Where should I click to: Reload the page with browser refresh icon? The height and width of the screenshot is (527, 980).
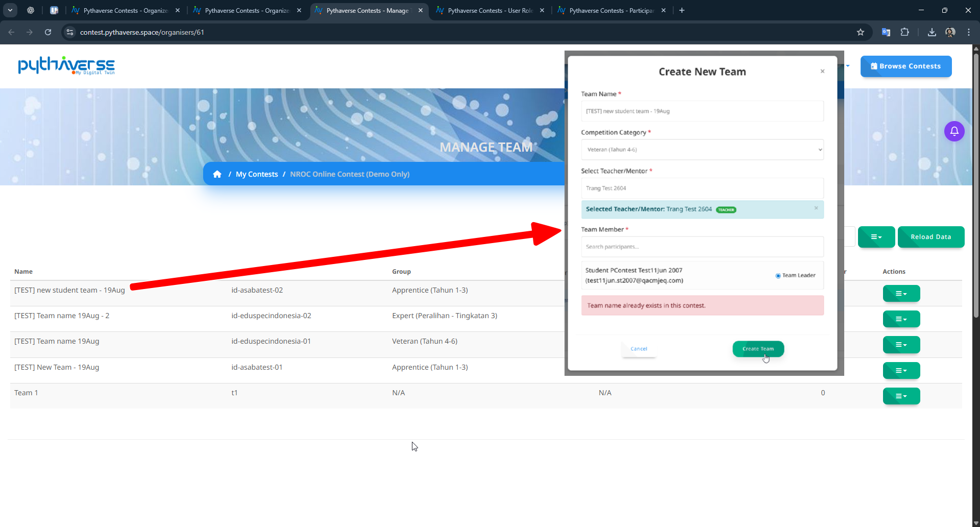click(x=48, y=32)
